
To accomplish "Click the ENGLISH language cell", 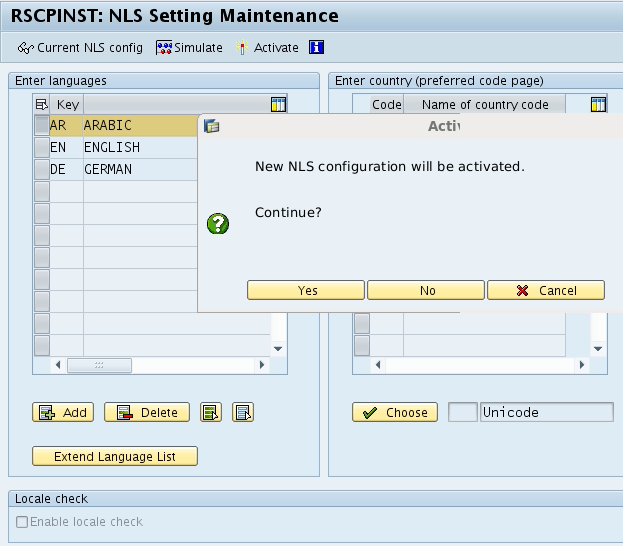I will pyautogui.click(x=140, y=147).
